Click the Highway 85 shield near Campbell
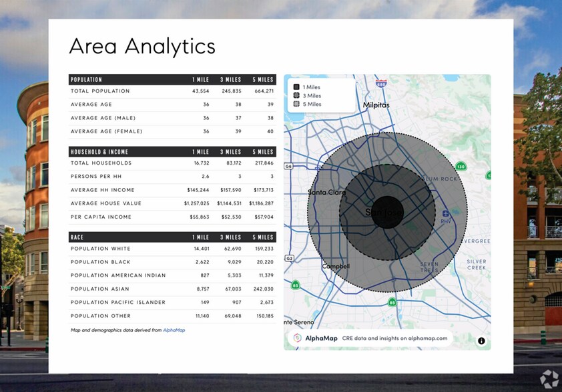Screen dimensions: 562x392 296,285
